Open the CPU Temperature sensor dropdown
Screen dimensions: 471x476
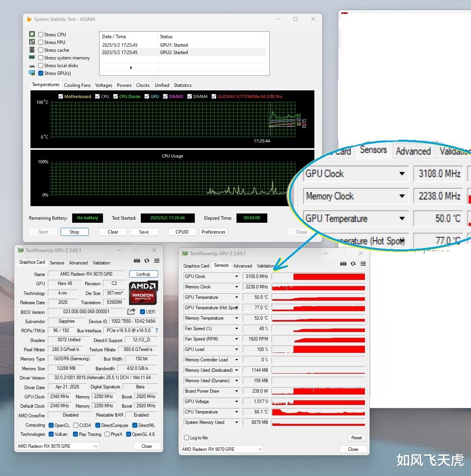(236, 412)
